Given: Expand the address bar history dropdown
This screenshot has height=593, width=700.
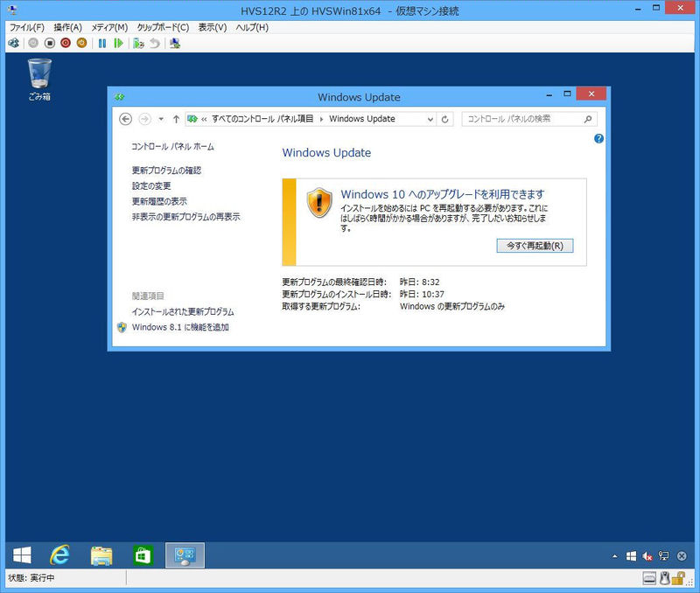Looking at the screenshot, I should click(x=430, y=119).
